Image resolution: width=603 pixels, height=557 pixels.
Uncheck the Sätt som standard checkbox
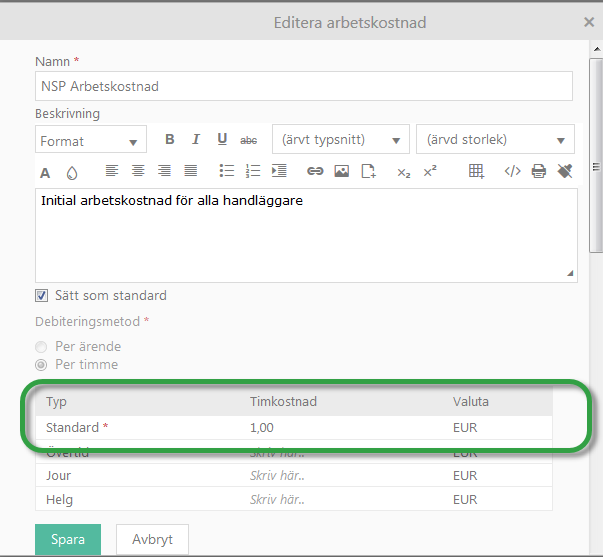(42, 296)
